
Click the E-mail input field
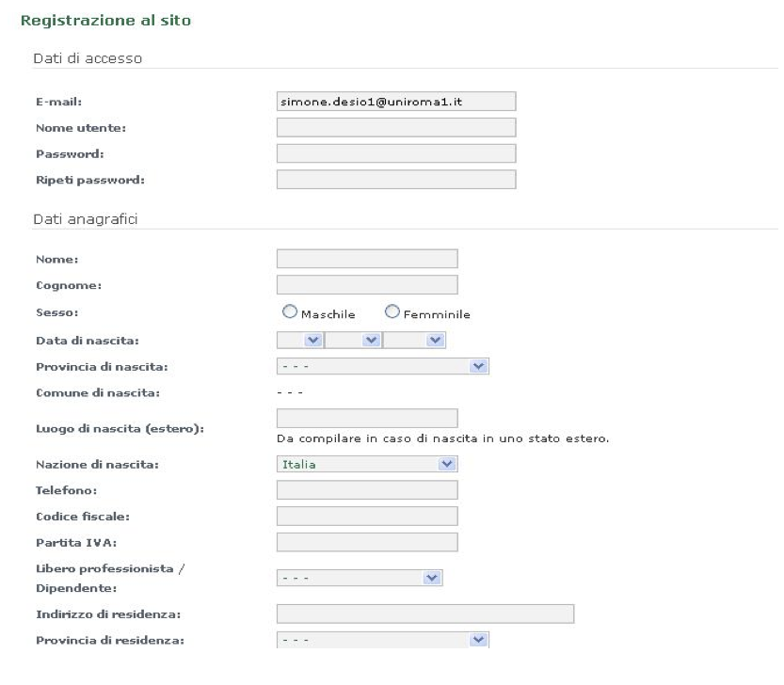(x=396, y=102)
